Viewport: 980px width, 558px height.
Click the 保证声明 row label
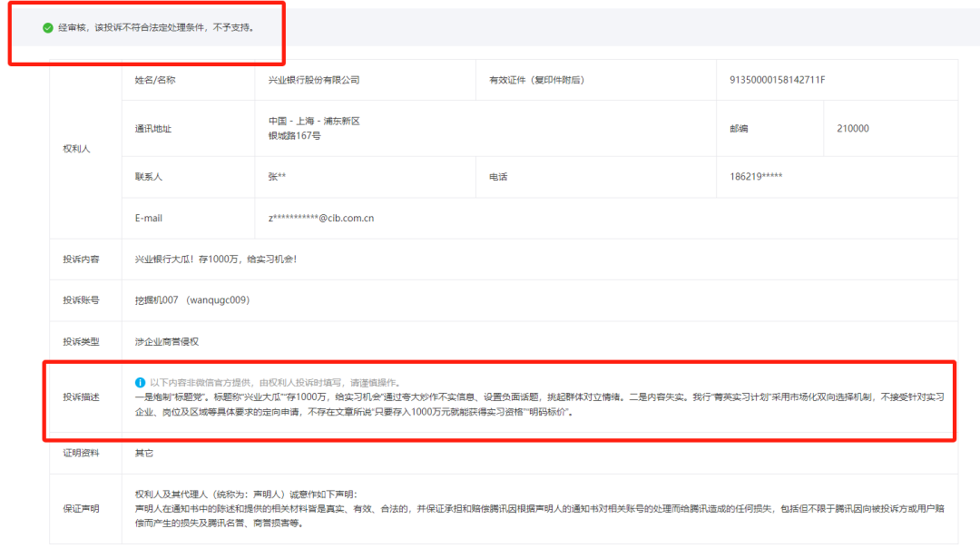81,509
